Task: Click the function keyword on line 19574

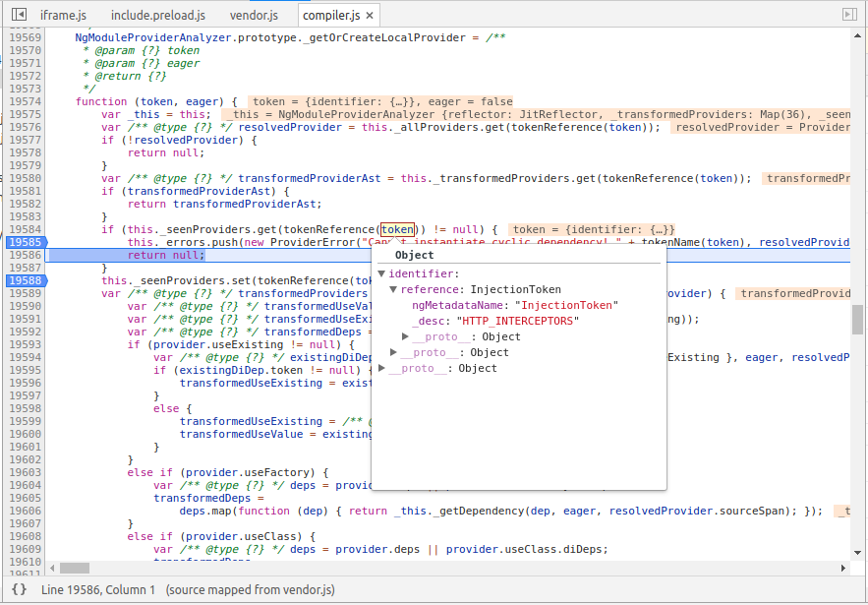Action: (101, 102)
